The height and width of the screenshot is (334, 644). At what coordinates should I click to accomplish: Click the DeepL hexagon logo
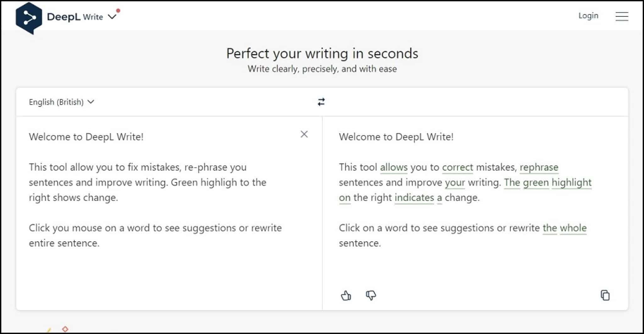coord(29,18)
